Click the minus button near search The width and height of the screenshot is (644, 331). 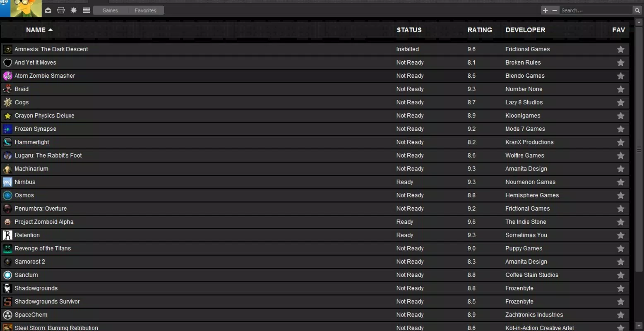555,10
